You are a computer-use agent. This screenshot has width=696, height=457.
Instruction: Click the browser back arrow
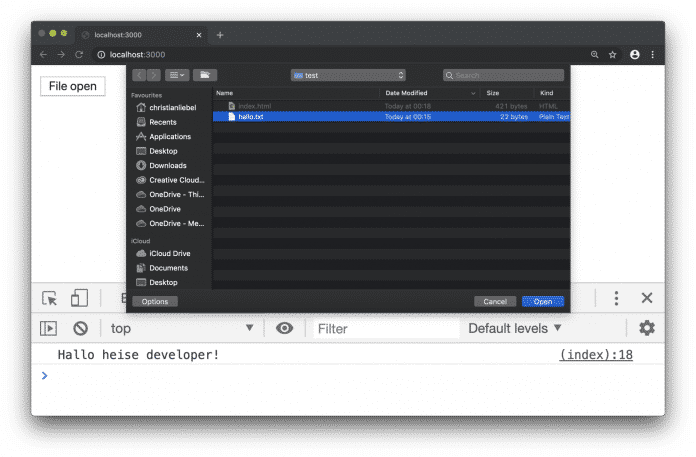(44, 55)
